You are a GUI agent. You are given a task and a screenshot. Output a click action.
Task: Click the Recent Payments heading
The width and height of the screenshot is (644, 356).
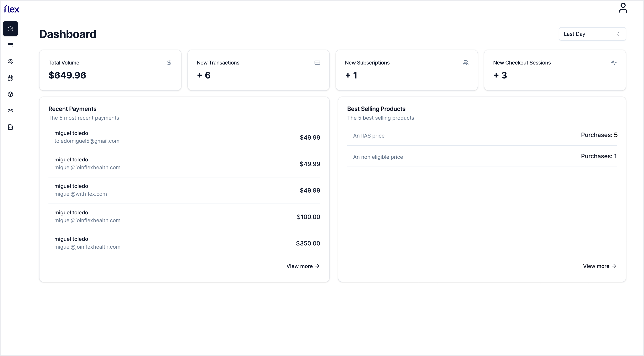72,109
